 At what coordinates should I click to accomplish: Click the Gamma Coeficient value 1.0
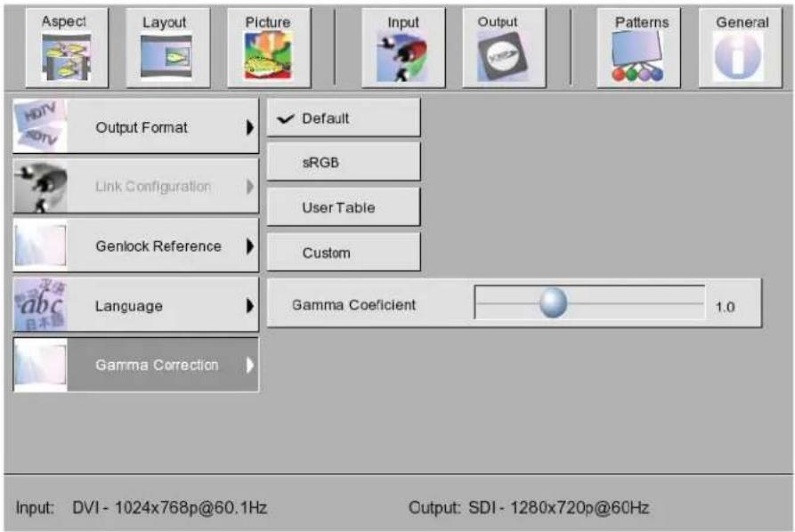tap(725, 307)
